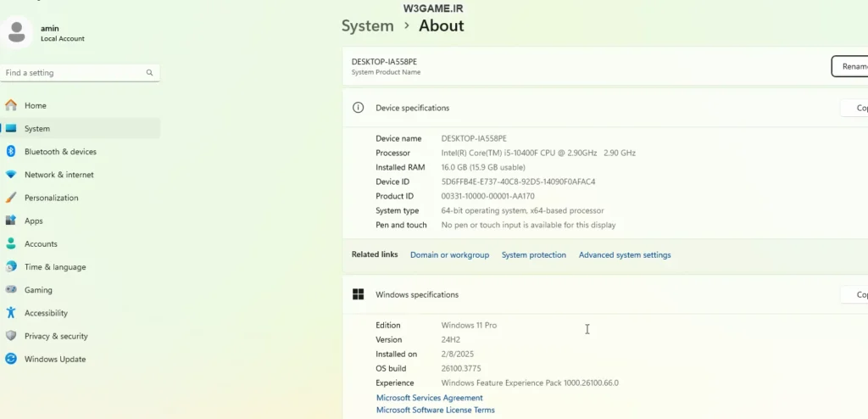Click System in the breadcrumb
Image resolution: width=868 pixels, height=419 pixels.
coord(368,26)
